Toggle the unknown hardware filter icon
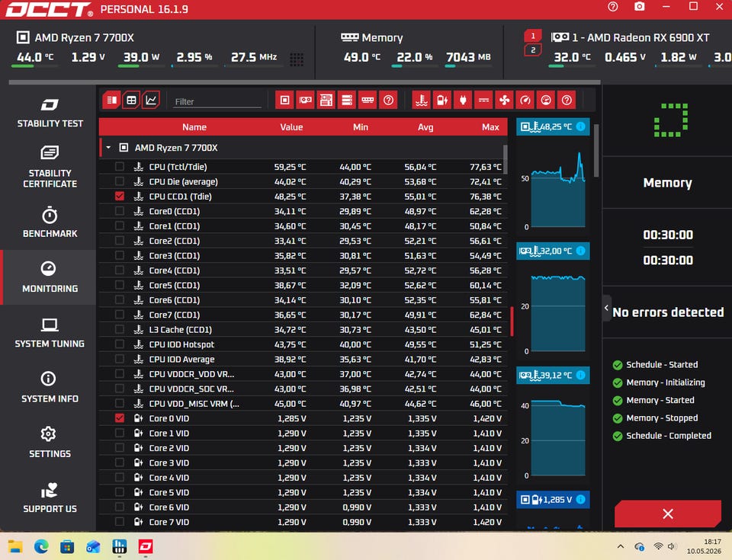This screenshot has width=732, height=560. point(388,100)
